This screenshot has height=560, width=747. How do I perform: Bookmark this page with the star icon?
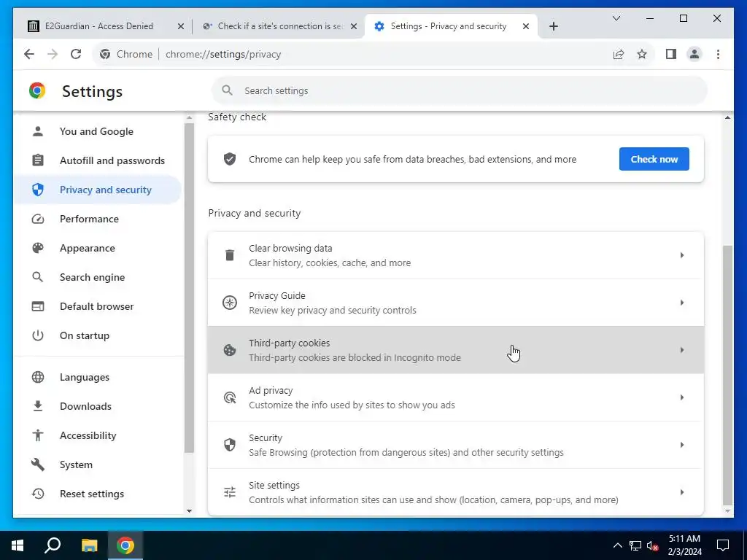[x=642, y=54]
